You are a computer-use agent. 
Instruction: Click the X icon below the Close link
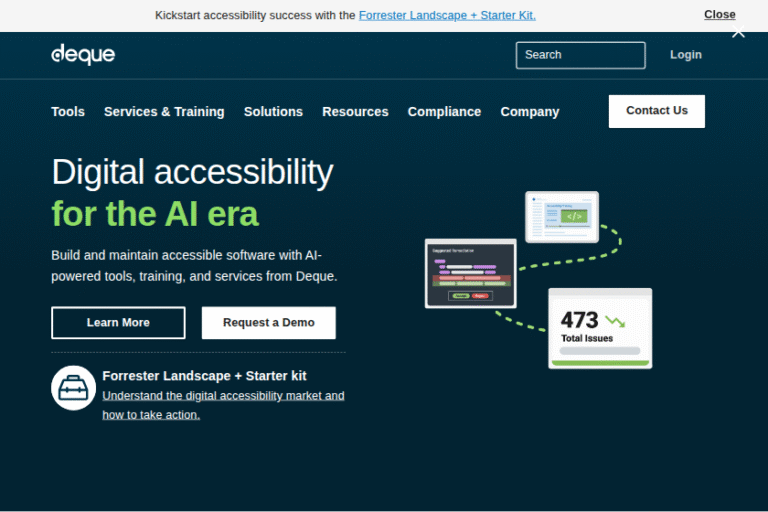(x=738, y=32)
